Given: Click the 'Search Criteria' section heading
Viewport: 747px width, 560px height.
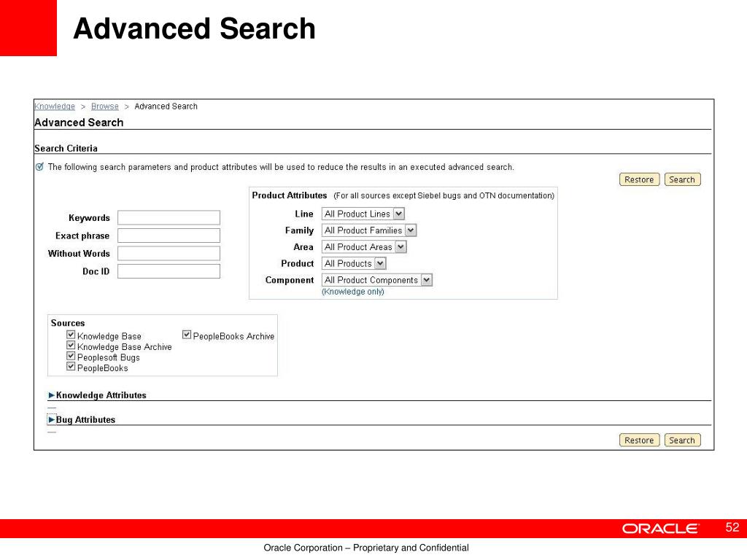Looking at the screenshot, I should (66, 148).
